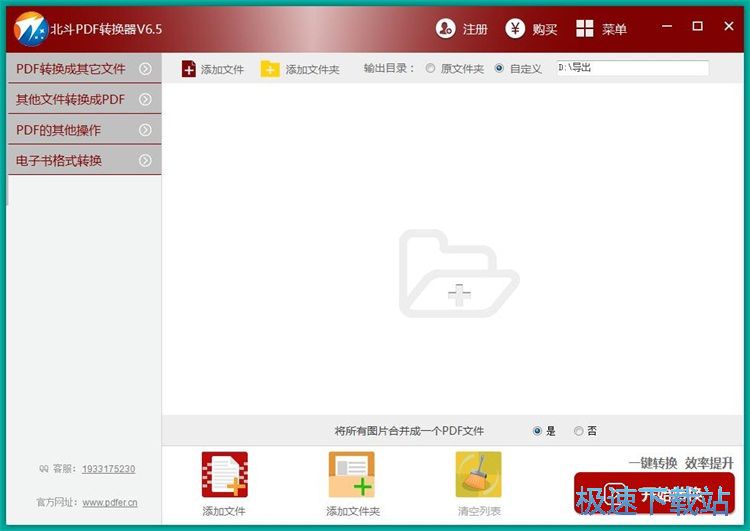Screen dimensions: 750x531
Task: Start conversion with the red 开始转换 button
Action: pyautogui.click(x=654, y=494)
